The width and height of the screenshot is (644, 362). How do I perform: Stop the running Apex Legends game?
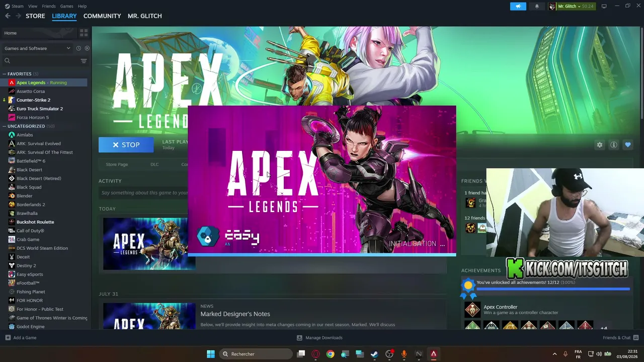(126, 145)
